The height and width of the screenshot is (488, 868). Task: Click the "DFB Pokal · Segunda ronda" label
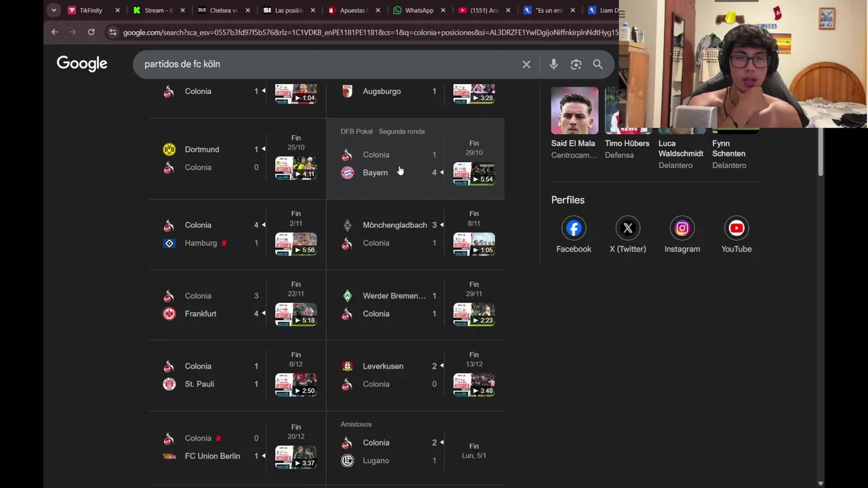click(382, 131)
